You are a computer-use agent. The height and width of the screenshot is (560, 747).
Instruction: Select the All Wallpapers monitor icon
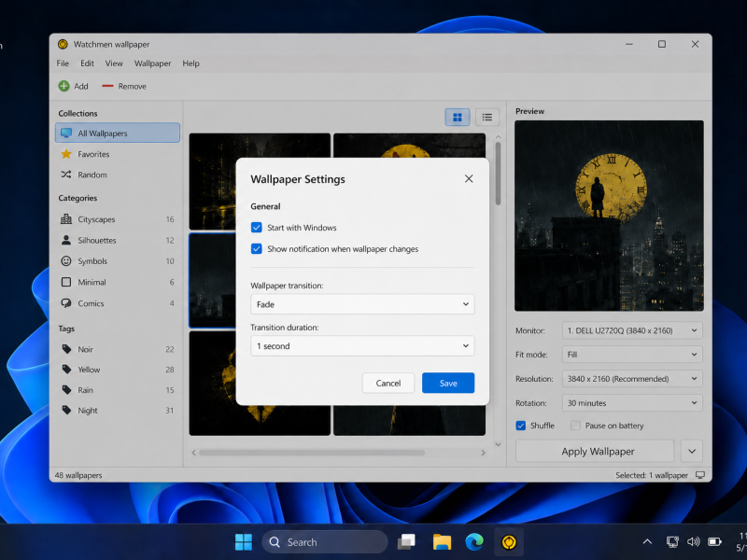click(x=66, y=133)
